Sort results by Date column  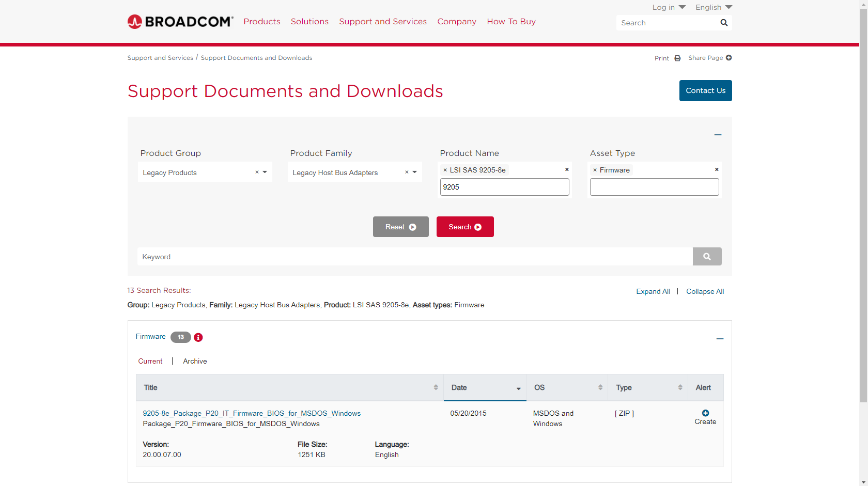(x=485, y=387)
